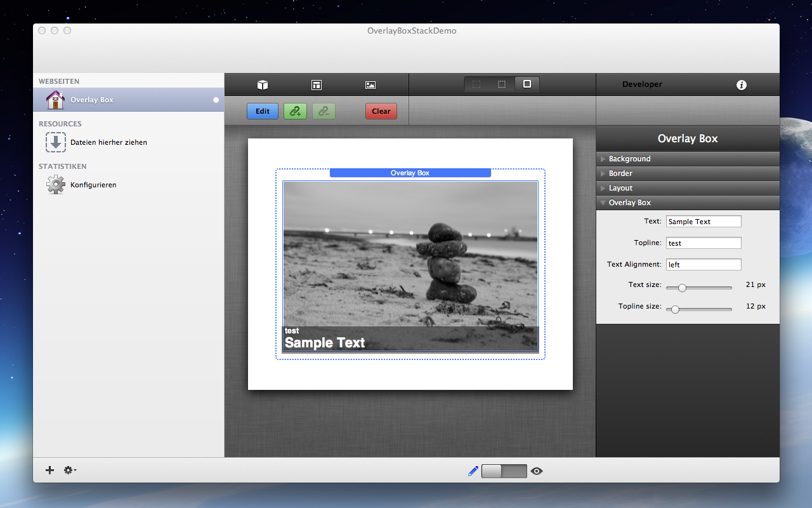Open the Templates layout icon
The height and width of the screenshot is (508, 812).
[x=317, y=85]
